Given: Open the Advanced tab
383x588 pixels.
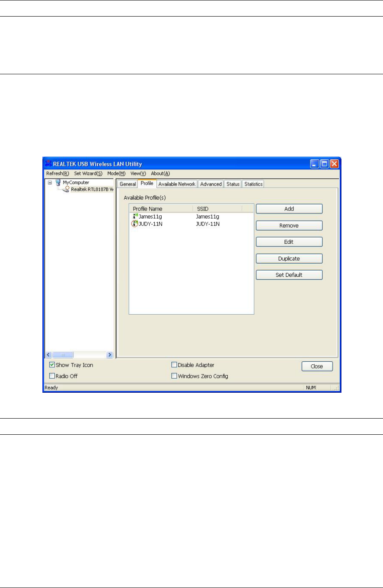Looking at the screenshot, I should tap(211, 184).
